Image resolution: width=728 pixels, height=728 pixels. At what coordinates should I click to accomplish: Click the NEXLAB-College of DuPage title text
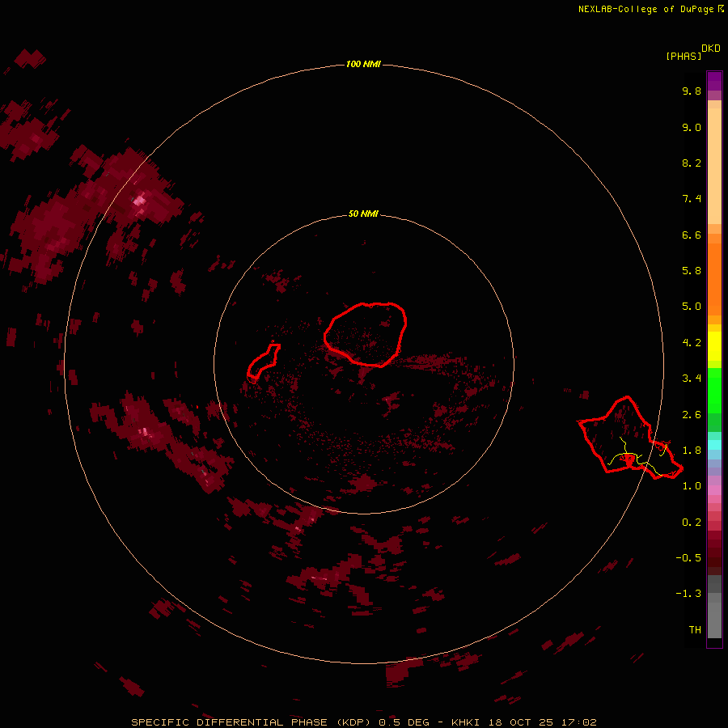tap(650, 9)
